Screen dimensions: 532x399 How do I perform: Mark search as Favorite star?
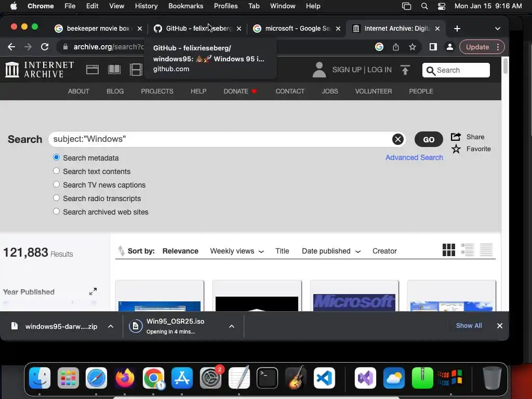pos(456,149)
